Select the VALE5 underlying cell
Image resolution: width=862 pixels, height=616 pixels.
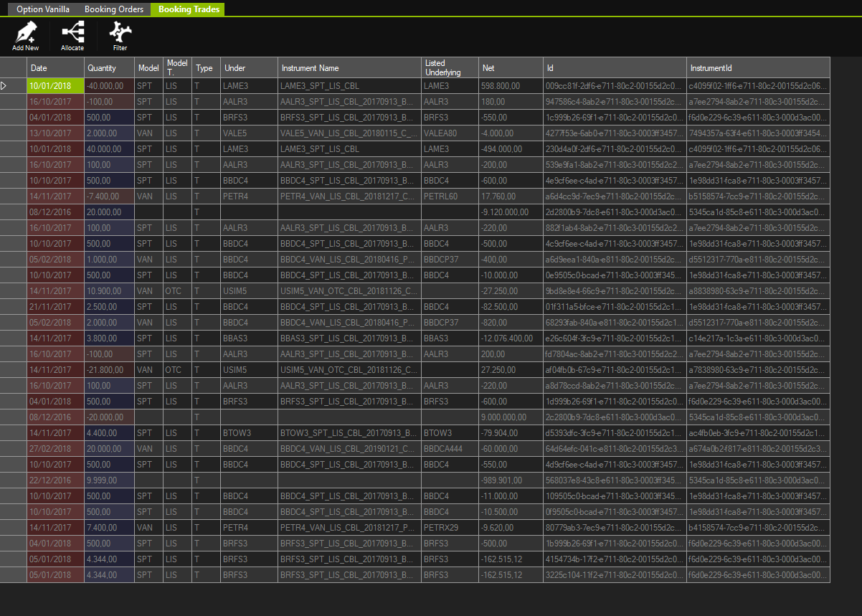pyautogui.click(x=249, y=133)
